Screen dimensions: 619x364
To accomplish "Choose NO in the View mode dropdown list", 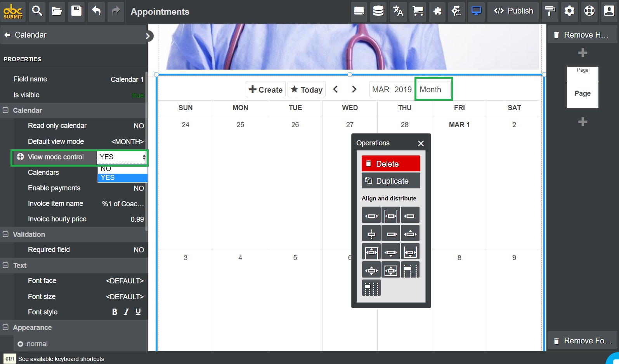I will click(x=122, y=169).
